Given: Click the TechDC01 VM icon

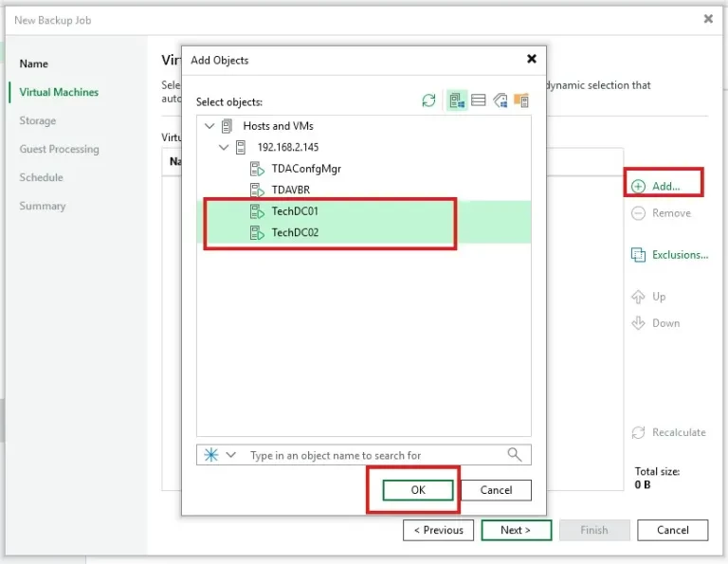Looking at the screenshot, I should pos(257,211).
